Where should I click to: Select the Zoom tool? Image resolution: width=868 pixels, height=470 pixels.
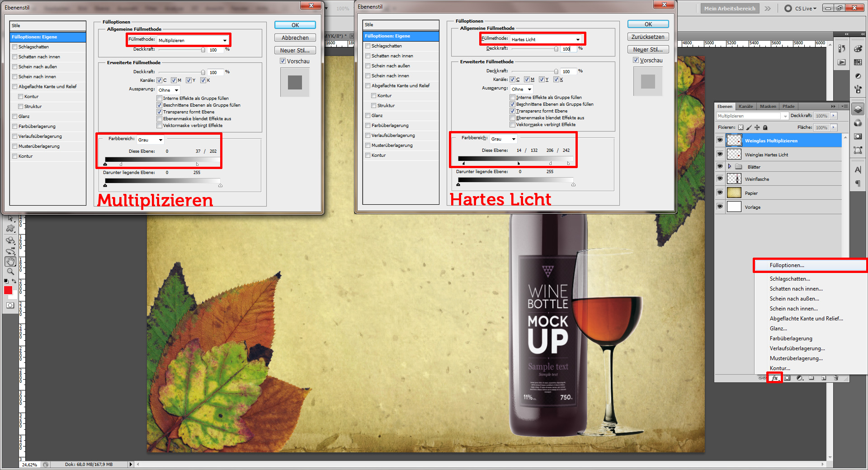coord(10,272)
